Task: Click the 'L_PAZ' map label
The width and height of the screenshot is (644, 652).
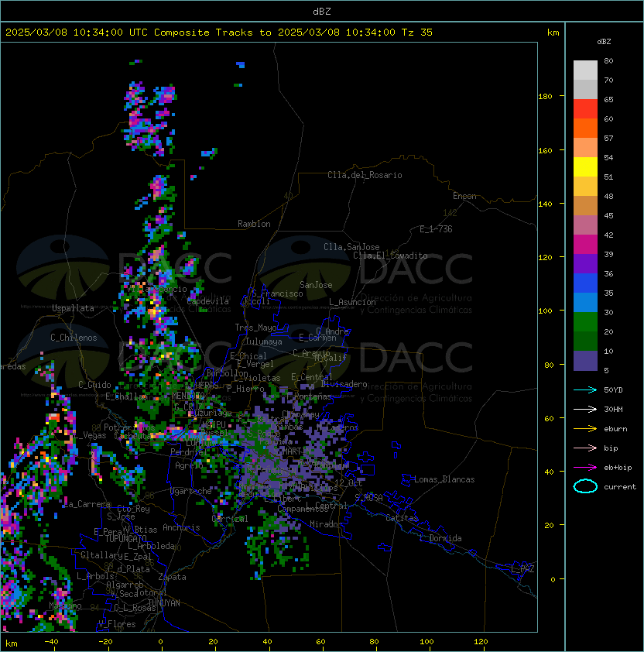Action: click(x=522, y=569)
